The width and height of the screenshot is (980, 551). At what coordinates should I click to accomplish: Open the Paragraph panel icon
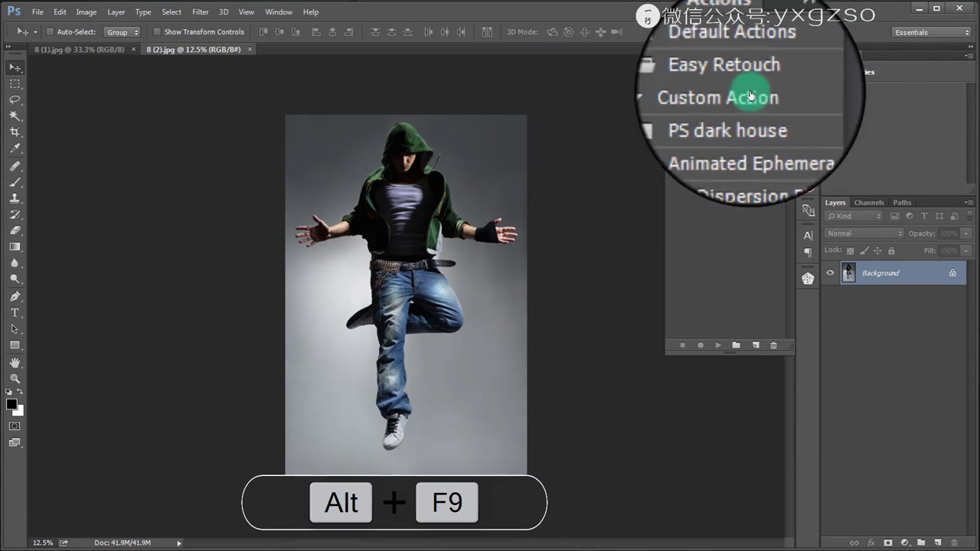[808, 252]
